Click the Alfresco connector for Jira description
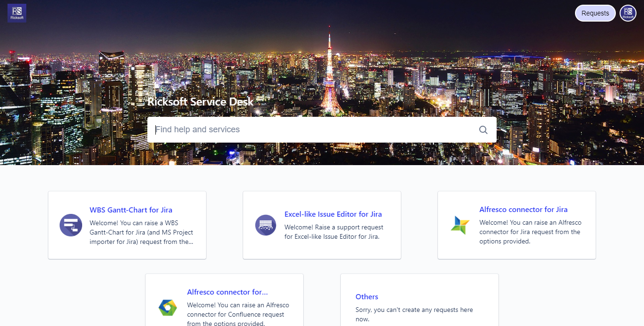This screenshot has width=644, height=326. [530, 232]
